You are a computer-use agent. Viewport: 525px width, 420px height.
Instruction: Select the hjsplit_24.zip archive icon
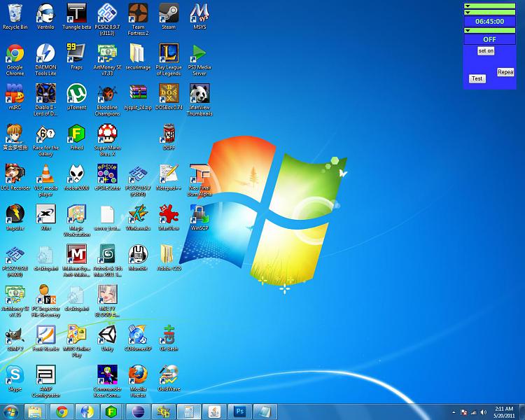[138, 97]
